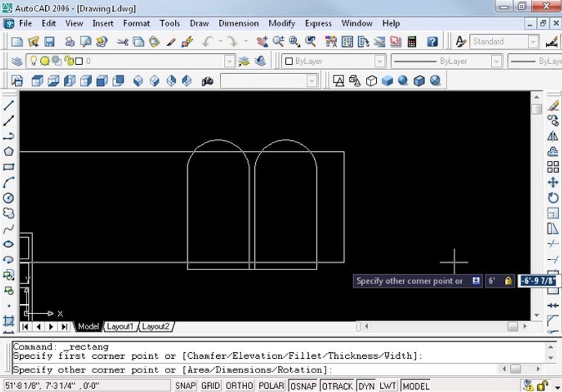Toggle ORTHO mode in status bar

tap(239, 386)
